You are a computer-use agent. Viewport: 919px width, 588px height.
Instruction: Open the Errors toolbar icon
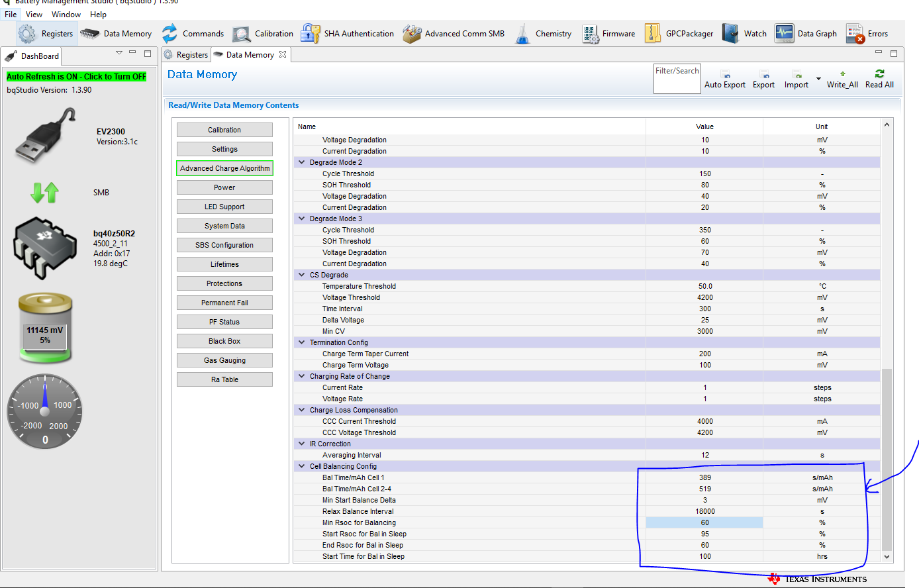(x=855, y=34)
